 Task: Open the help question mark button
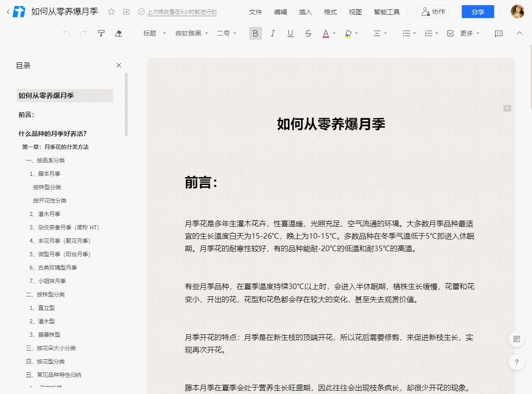(516, 362)
